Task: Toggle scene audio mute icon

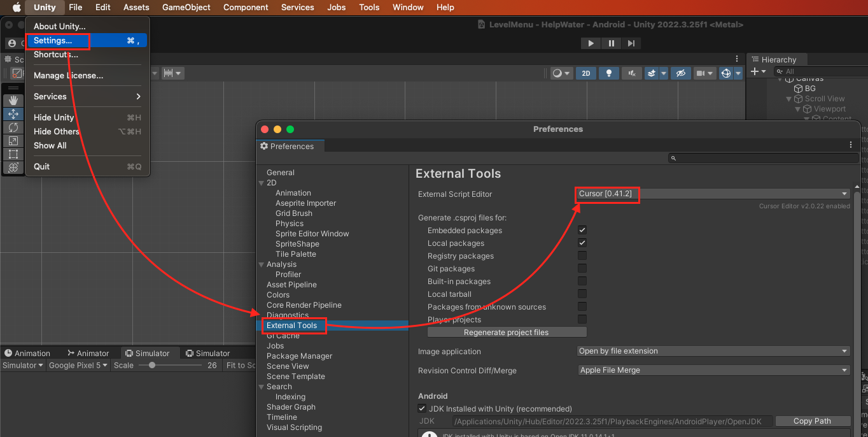Action: pyautogui.click(x=632, y=73)
